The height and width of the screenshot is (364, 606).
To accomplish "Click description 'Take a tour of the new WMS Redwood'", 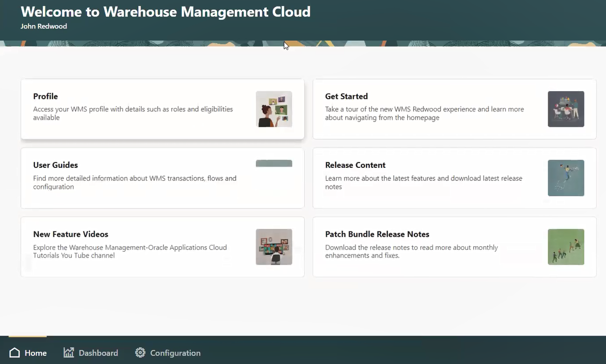I will 424,113.
